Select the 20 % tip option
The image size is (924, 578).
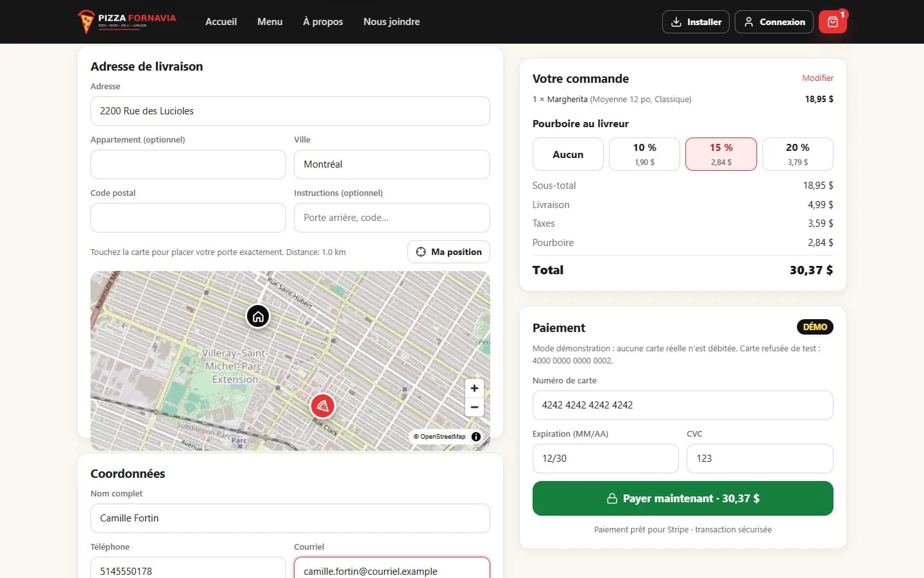click(x=798, y=154)
